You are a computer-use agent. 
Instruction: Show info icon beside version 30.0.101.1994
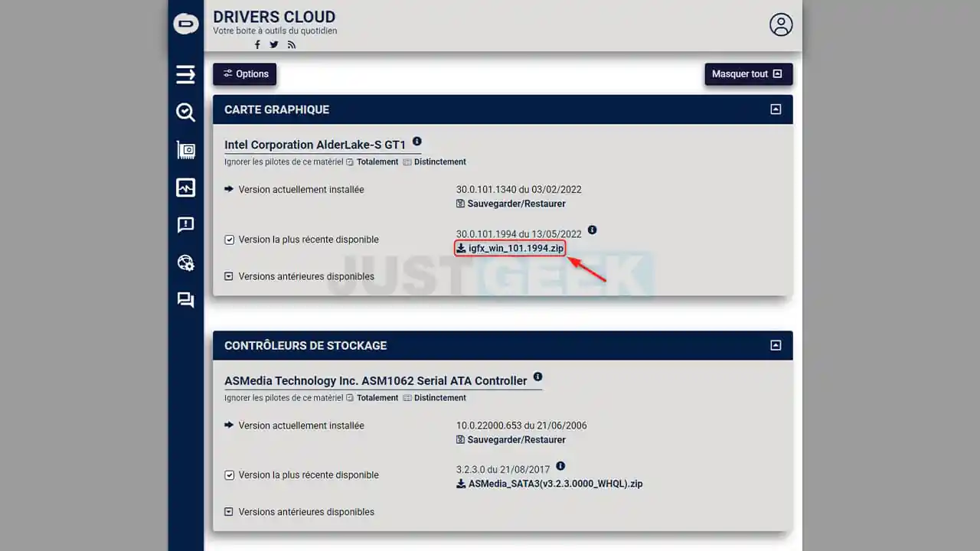[592, 230]
